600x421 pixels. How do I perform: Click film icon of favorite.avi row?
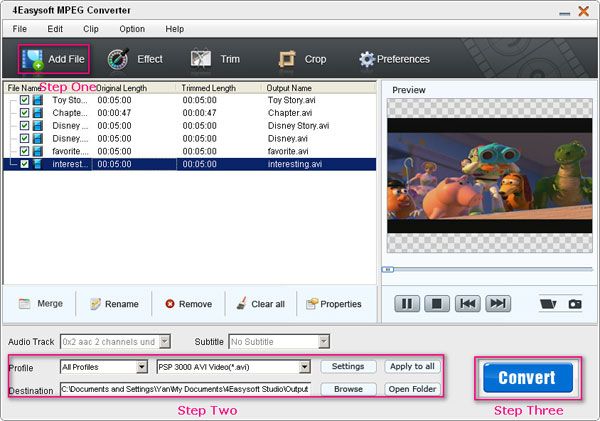[38, 151]
